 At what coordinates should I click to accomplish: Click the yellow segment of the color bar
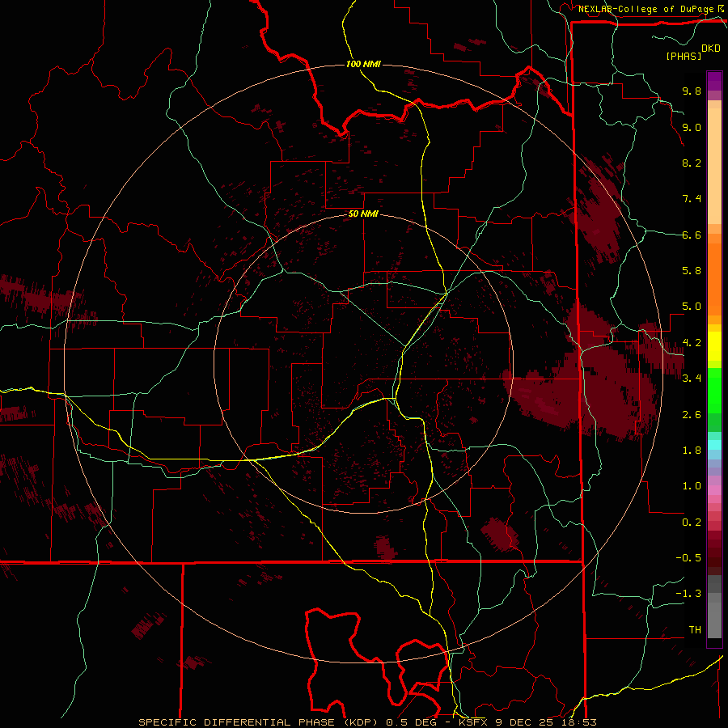coord(714,346)
